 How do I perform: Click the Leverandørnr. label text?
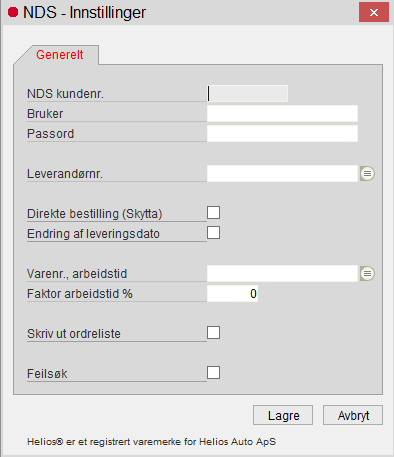pos(65,174)
